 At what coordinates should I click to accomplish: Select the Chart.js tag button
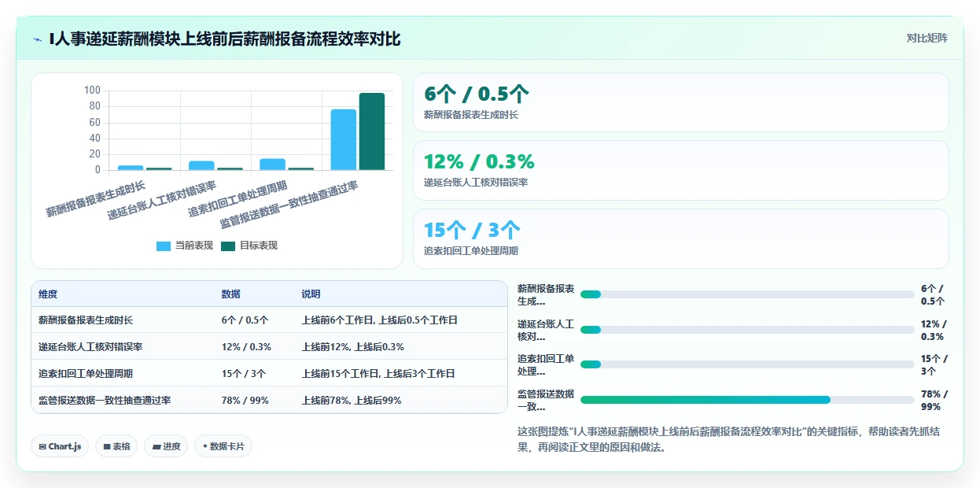[x=60, y=446]
